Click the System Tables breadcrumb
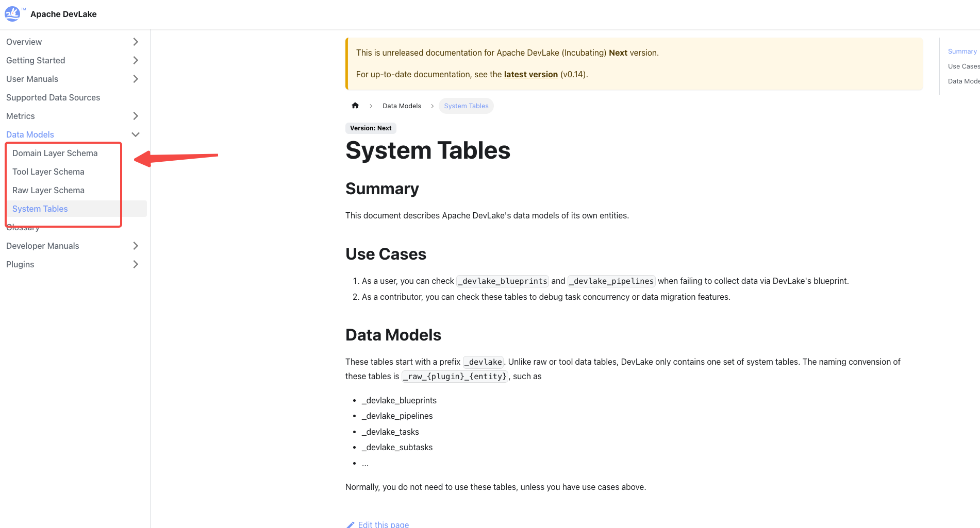Viewport: 980px width, 528px height. pos(466,106)
